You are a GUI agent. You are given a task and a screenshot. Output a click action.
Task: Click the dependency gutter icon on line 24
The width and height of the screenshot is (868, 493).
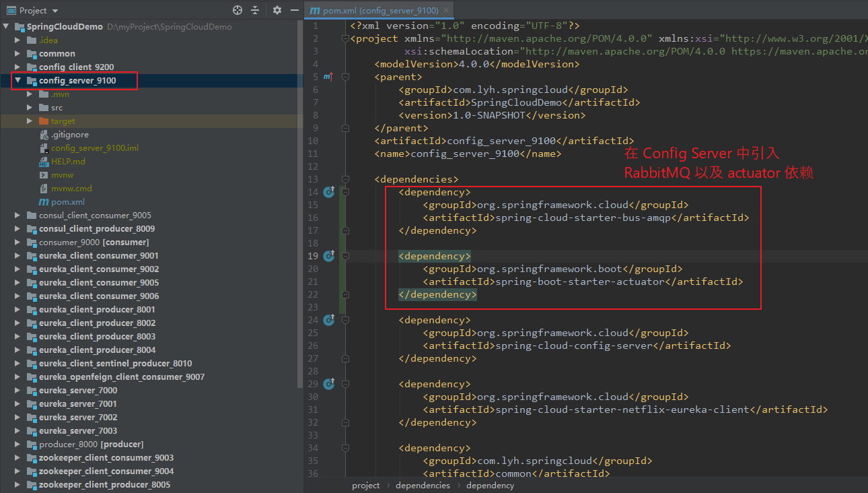[329, 320]
